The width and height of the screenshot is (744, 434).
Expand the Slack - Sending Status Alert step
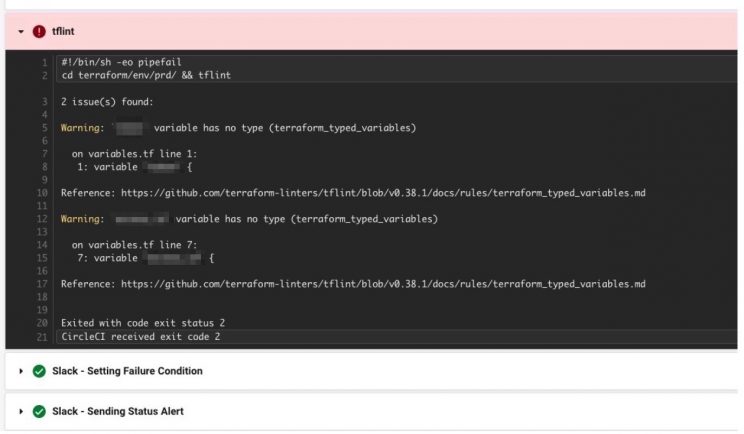tap(21, 411)
